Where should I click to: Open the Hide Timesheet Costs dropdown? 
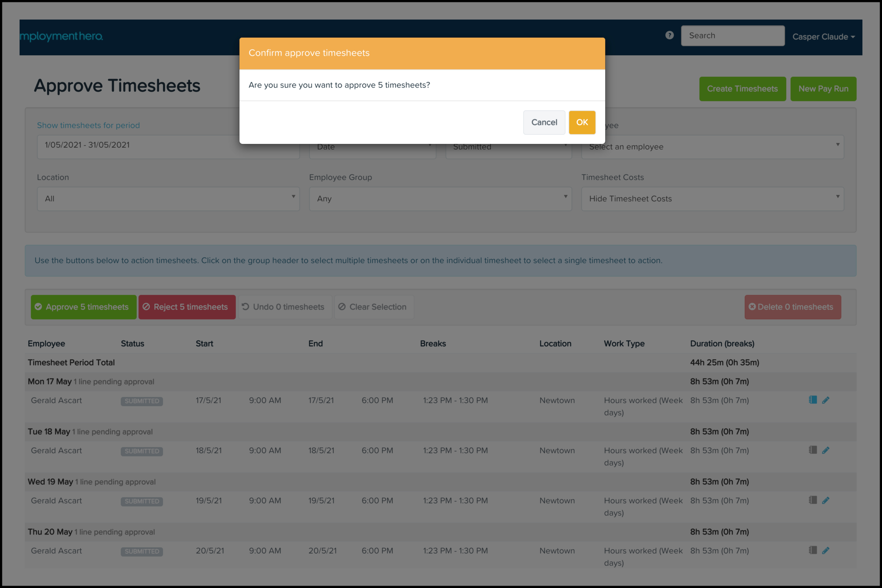(712, 199)
